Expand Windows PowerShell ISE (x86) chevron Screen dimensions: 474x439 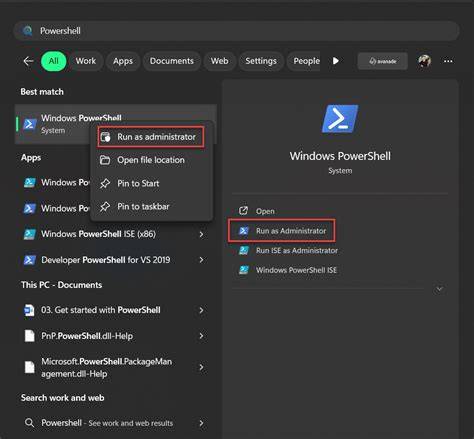[201, 234]
